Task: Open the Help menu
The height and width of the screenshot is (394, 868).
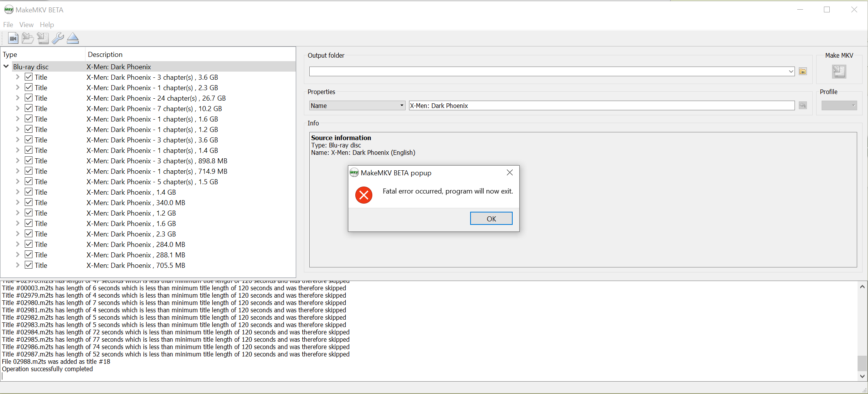Action: click(x=47, y=25)
